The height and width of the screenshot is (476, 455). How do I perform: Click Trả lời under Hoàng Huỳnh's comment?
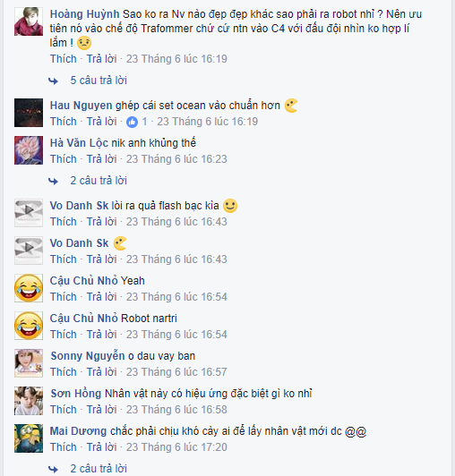pos(101,59)
